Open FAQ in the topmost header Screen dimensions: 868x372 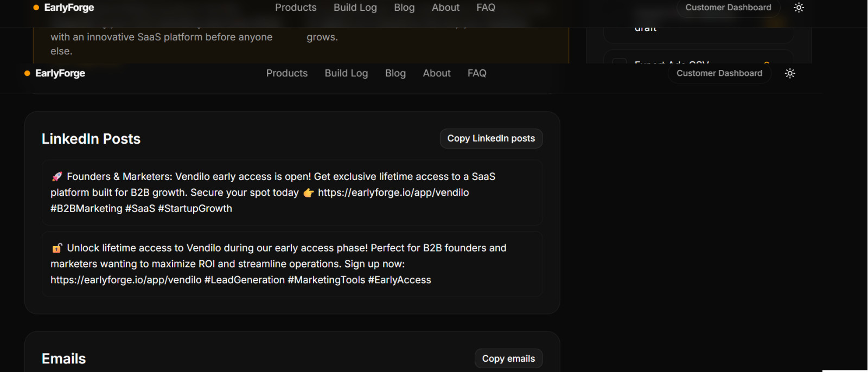click(x=486, y=8)
